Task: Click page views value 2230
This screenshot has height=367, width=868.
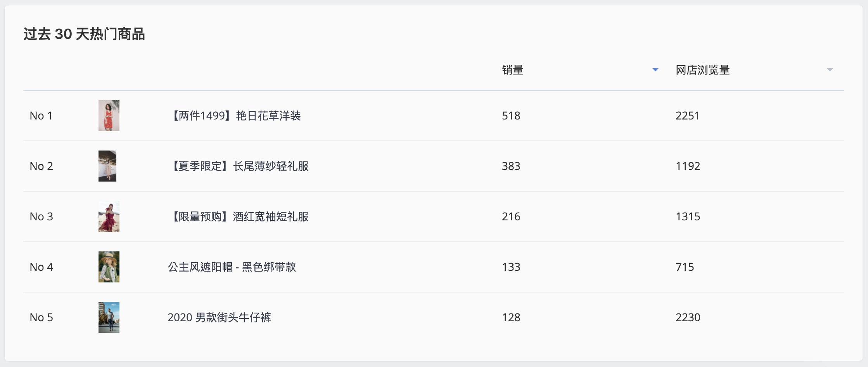Action: pyautogui.click(x=688, y=317)
